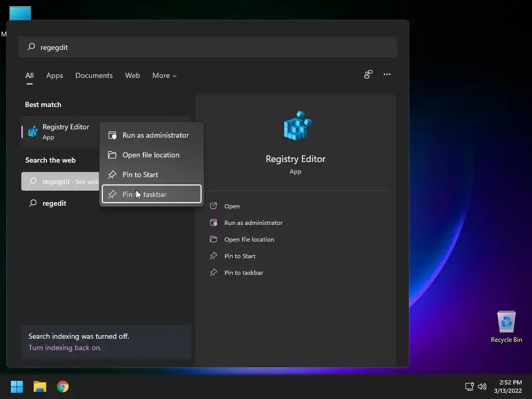Click Open file location in preview pane

pos(249,239)
